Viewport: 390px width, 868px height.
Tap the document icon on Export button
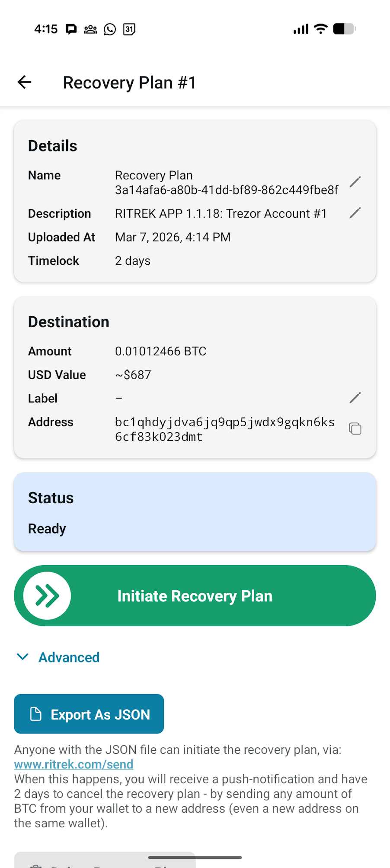(35, 714)
